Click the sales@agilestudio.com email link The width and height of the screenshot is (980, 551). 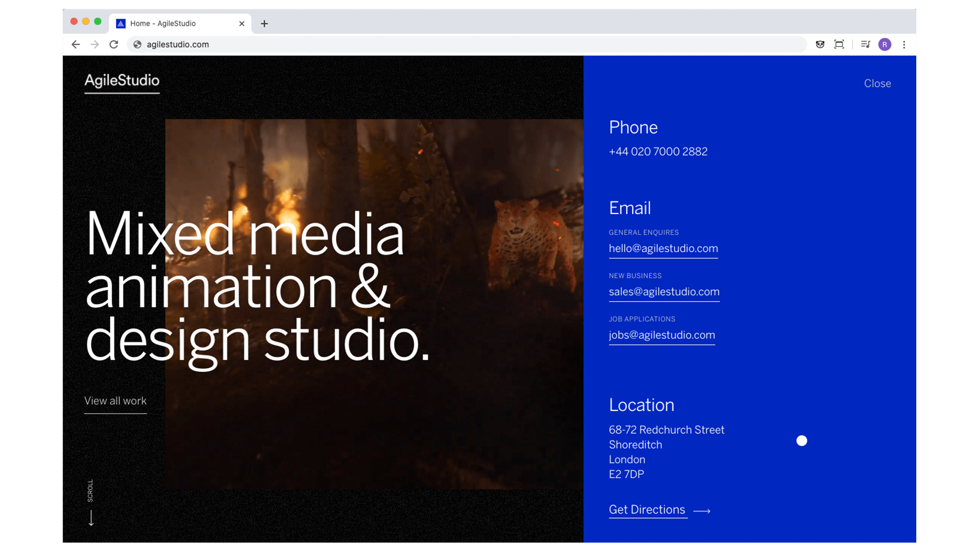pyautogui.click(x=664, y=292)
